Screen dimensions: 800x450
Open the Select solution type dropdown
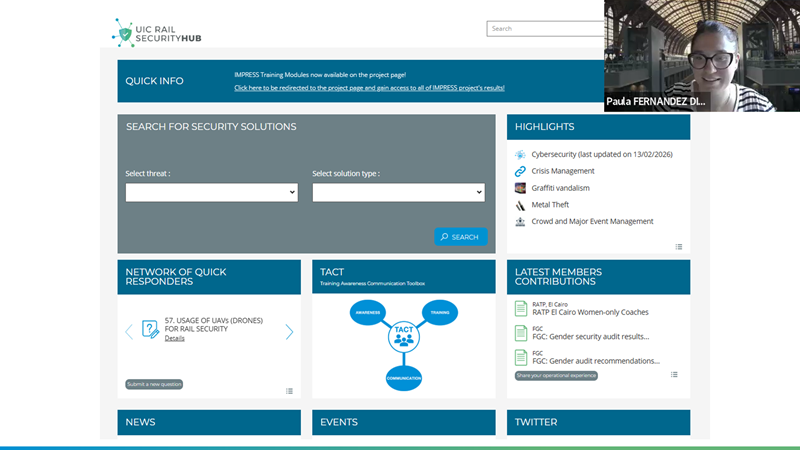pos(398,192)
